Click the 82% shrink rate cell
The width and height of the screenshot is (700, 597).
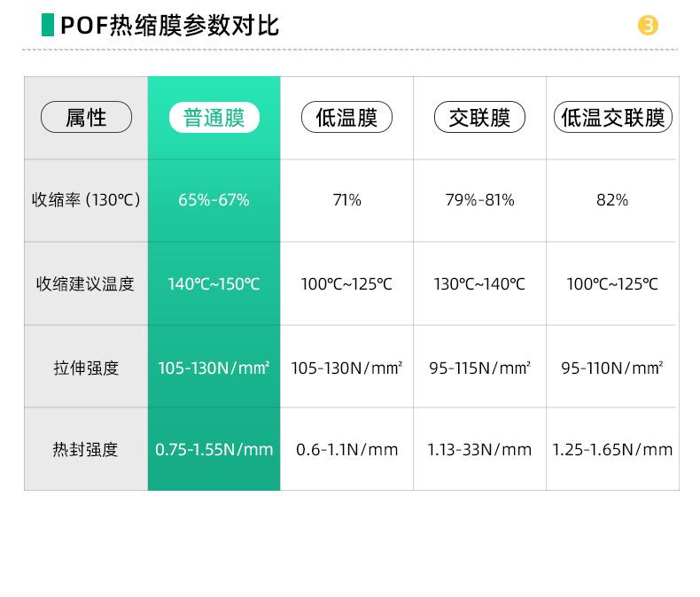point(612,200)
